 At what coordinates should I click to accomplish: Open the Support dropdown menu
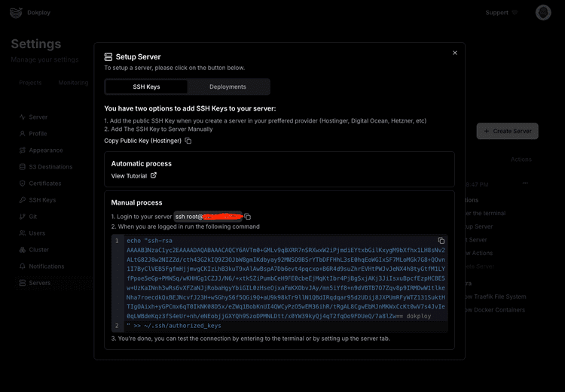(x=501, y=13)
